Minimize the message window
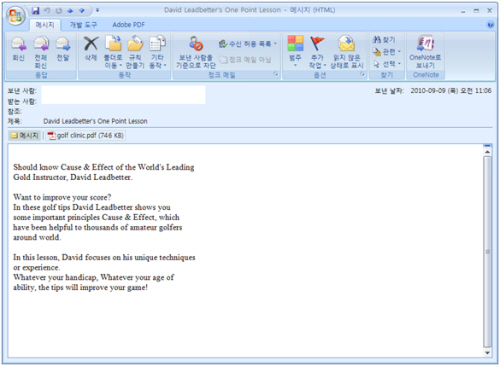Screen dimensions: 500x366 click(463, 11)
